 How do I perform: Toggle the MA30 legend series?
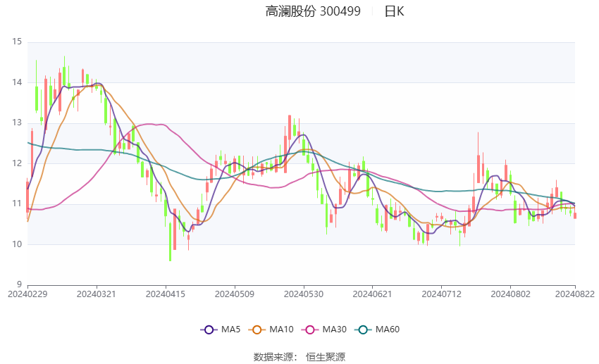tap(324, 330)
